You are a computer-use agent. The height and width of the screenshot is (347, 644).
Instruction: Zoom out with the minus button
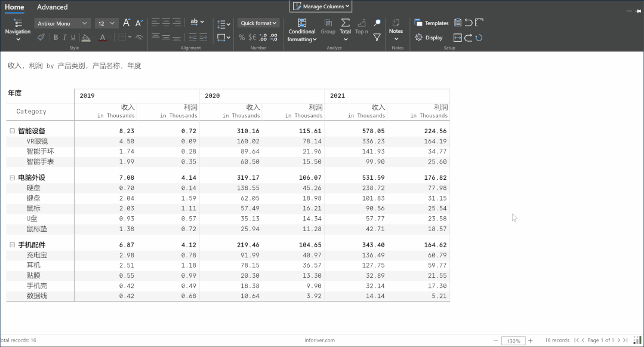pos(496,340)
